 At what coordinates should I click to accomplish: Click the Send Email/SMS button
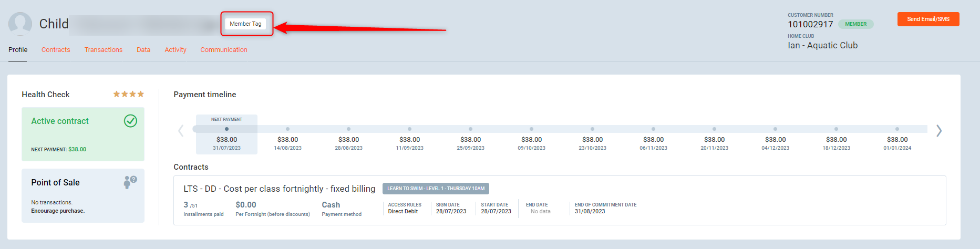point(928,19)
